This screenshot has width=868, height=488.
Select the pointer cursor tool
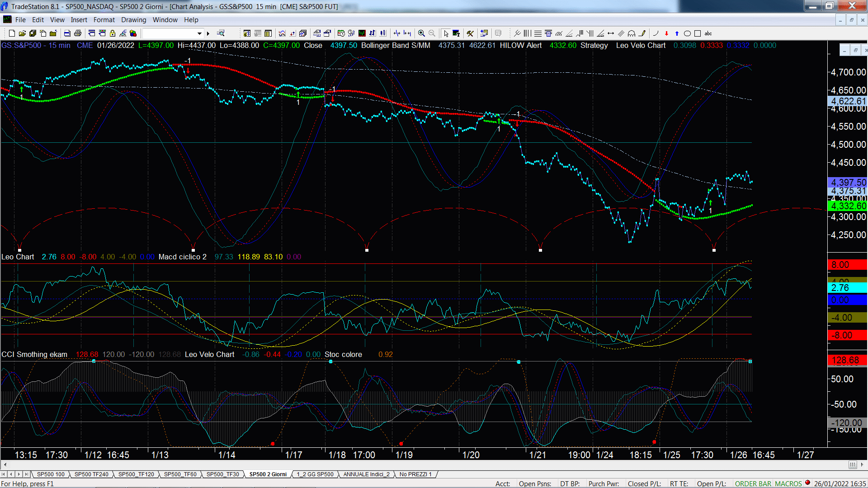[446, 33]
